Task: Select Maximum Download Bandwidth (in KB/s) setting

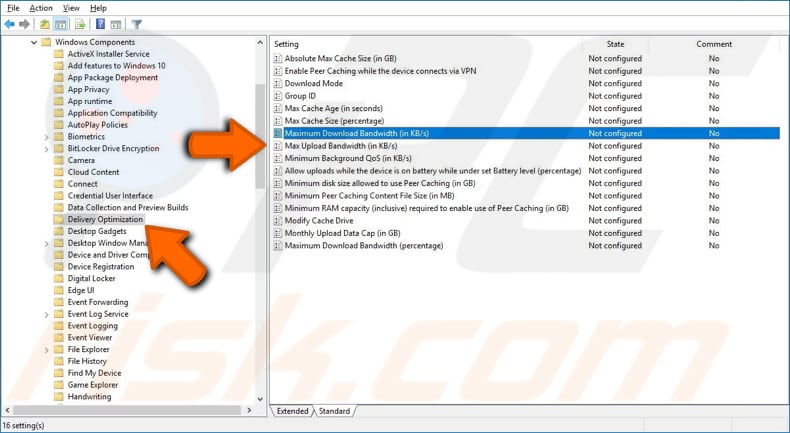Action: tap(525, 134)
